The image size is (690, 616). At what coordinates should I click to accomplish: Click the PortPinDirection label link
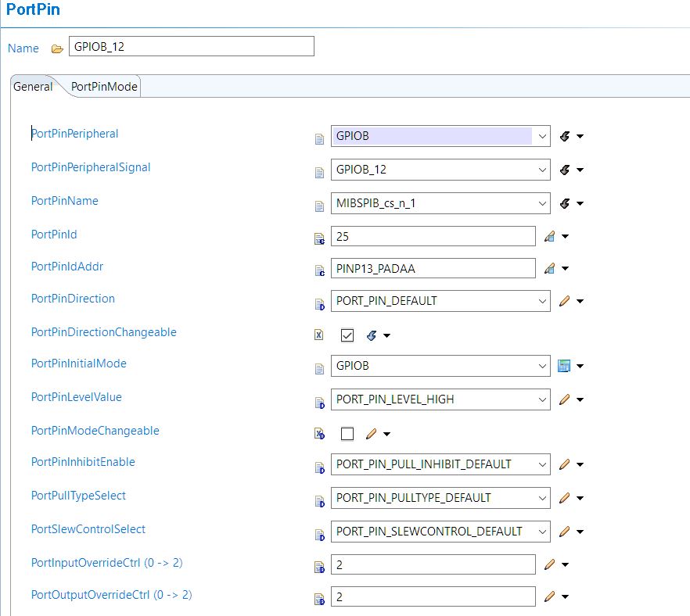(73, 298)
